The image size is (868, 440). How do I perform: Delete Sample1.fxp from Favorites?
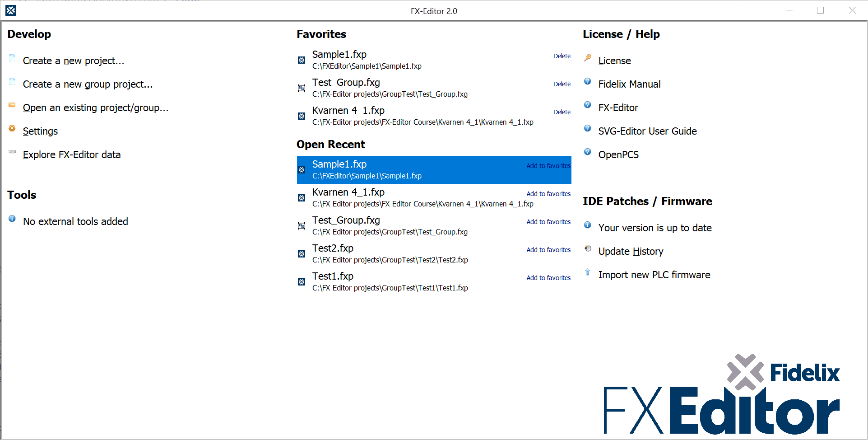point(562,56)
